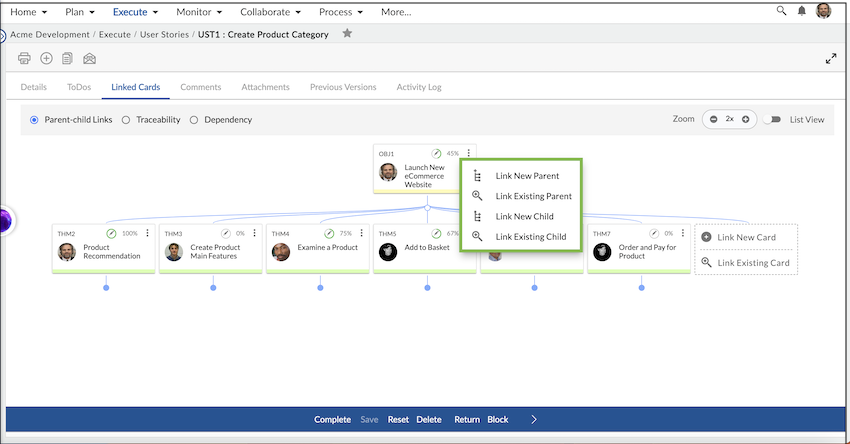850x444 pixels.
Task: Open search with the magnifying glass icon
Action: pyautogui.click(x=781, y=11)
